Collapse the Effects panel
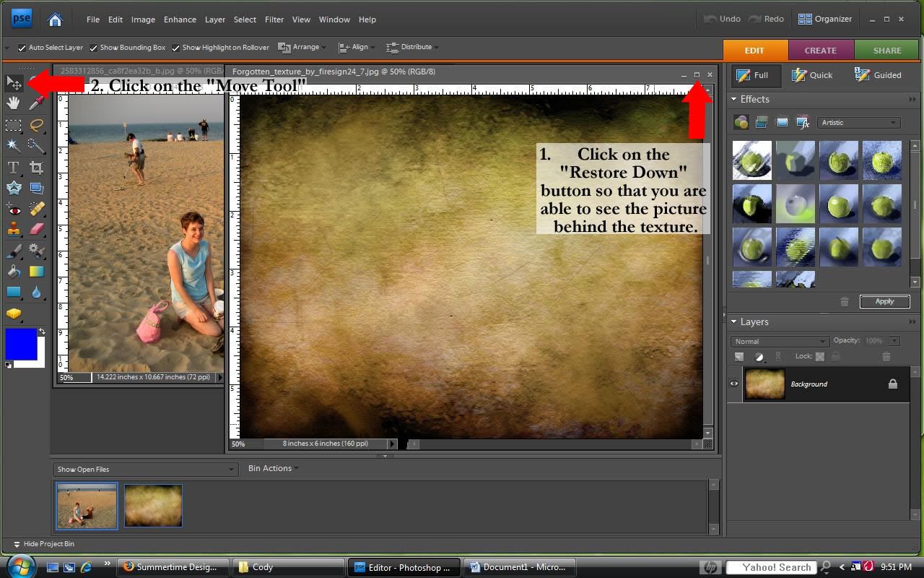The image size is (924, 578). tap(734, 99)
